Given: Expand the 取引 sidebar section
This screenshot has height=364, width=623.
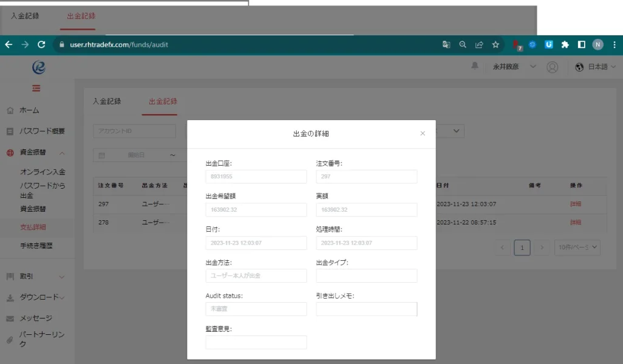Looking at the screenshot, I should pos(61,277).
